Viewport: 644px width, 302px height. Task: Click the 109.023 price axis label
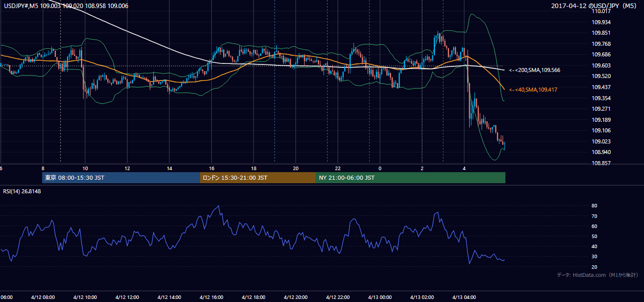(x=602, y=141)
